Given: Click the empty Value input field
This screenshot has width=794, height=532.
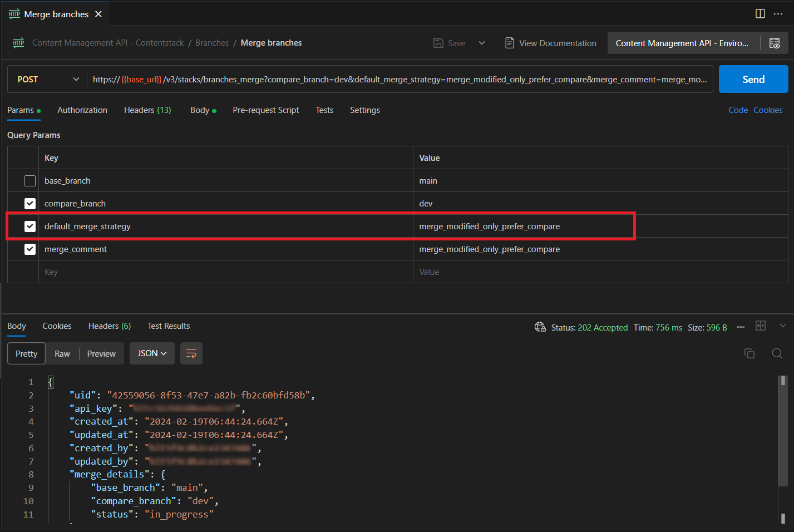Looking at the screenshot, I should tap(600, 272).
